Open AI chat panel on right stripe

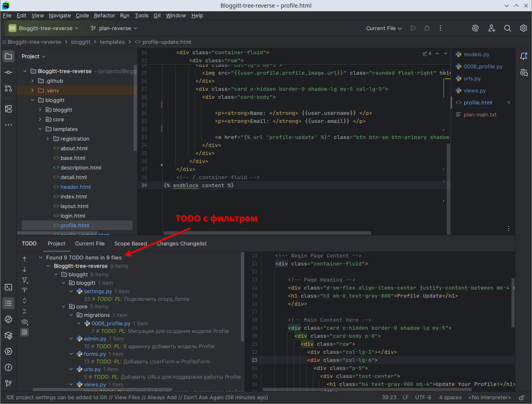(x=524, y=72)
